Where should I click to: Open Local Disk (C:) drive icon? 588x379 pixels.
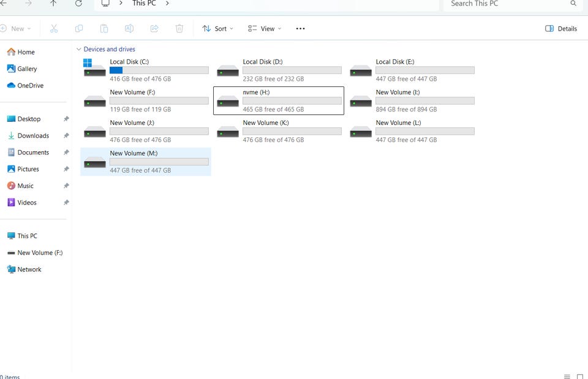click(94, 67)
